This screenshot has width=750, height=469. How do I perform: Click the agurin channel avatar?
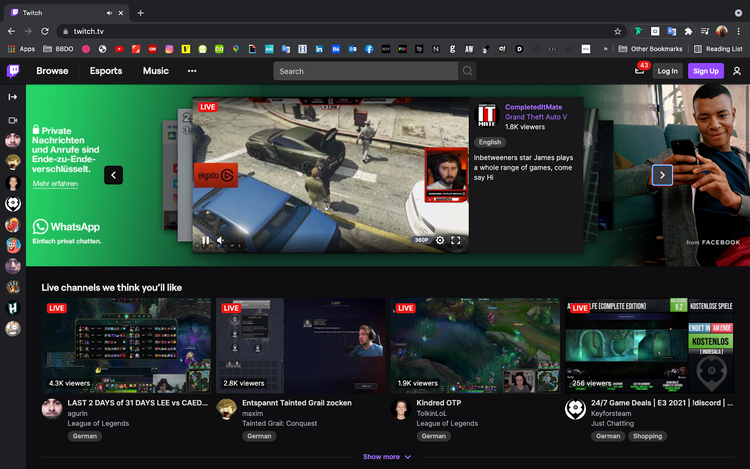[52, 409]
